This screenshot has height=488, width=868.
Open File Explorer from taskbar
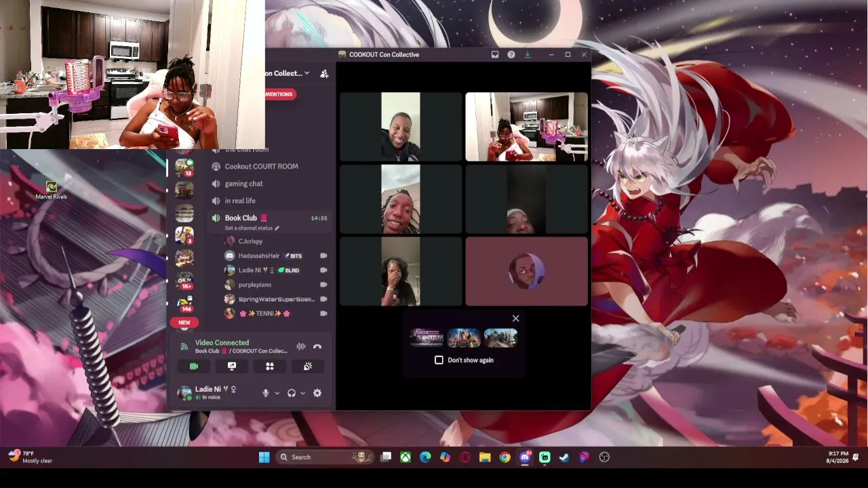coord(485,457)
